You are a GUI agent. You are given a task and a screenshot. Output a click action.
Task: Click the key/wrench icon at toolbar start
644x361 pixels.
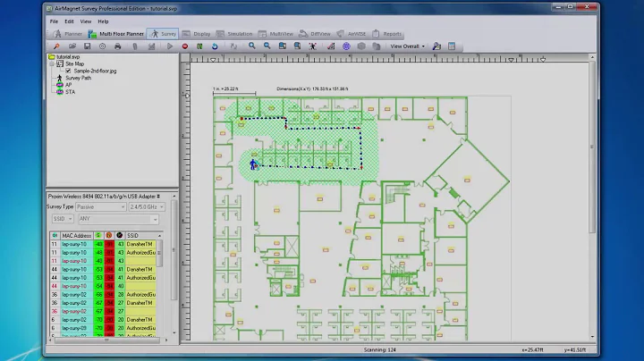[56, 46]
